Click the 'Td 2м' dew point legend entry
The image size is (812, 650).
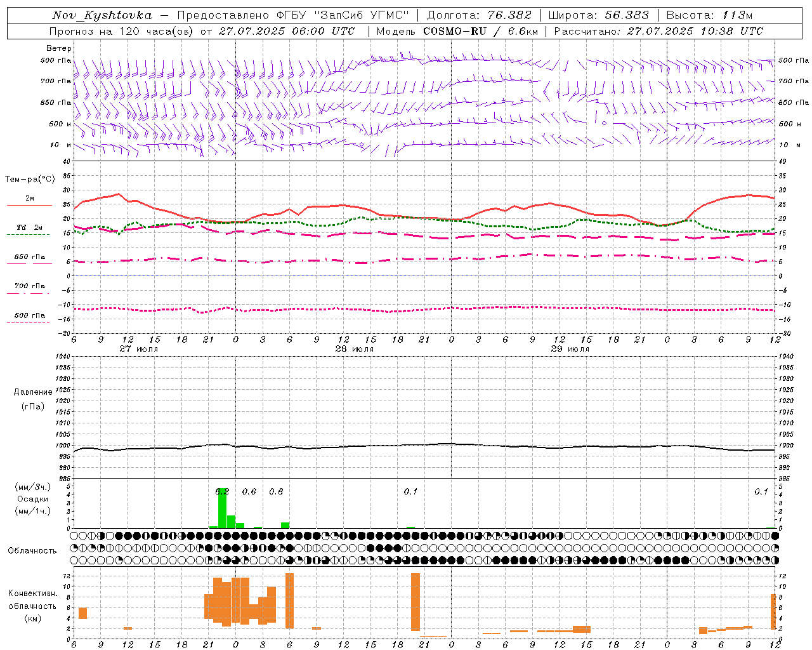coord(29,227)
